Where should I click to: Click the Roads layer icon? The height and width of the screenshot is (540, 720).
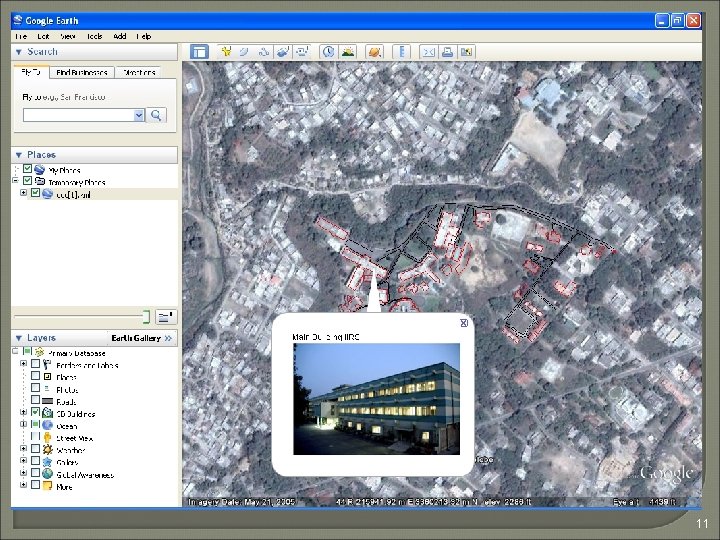47,401
